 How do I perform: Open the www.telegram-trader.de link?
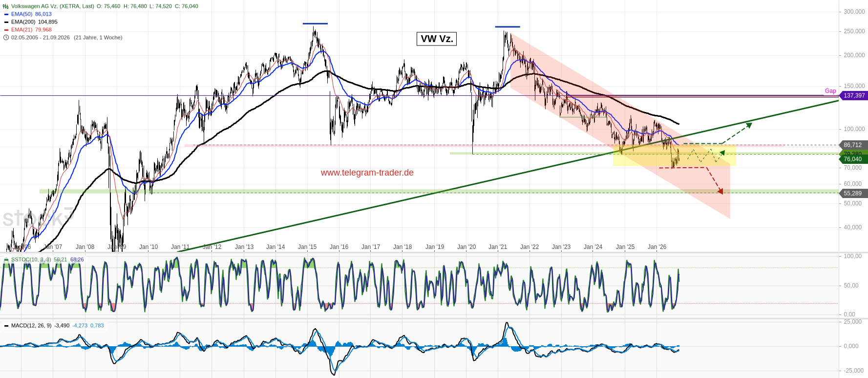coord(367,173)
